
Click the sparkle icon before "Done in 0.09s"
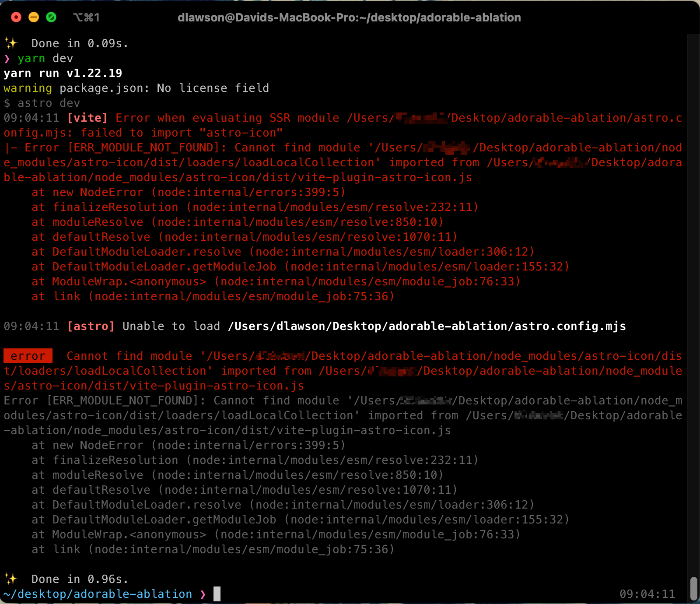[x=12, y=43]
